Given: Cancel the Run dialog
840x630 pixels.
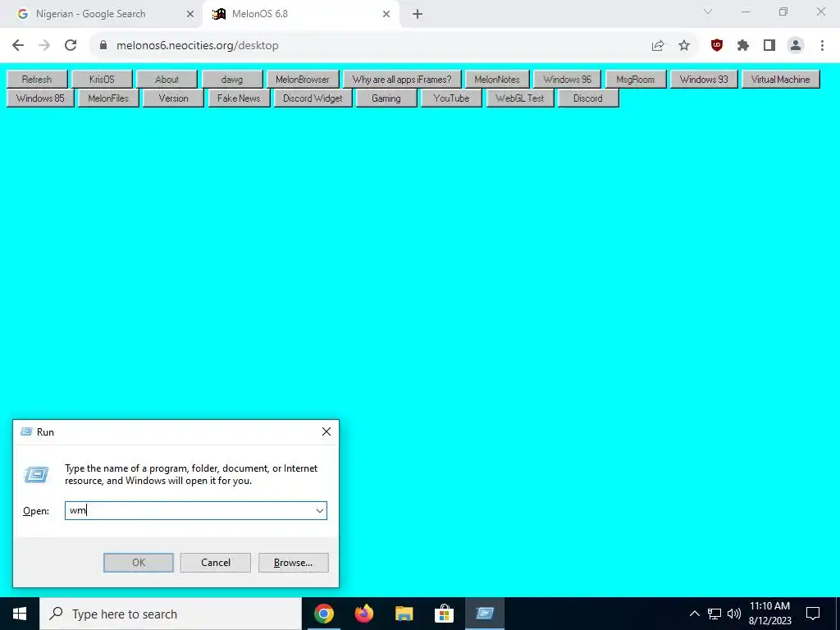Looking at the screenshot, I should [216, 563].
